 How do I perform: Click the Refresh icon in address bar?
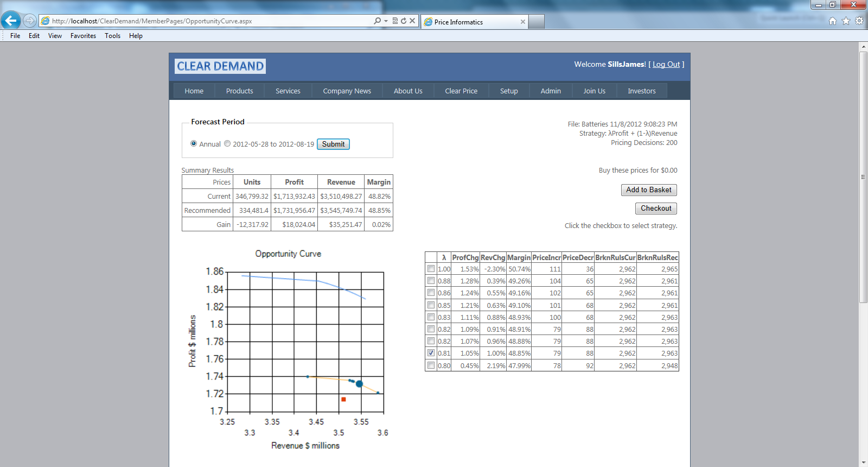404,21
